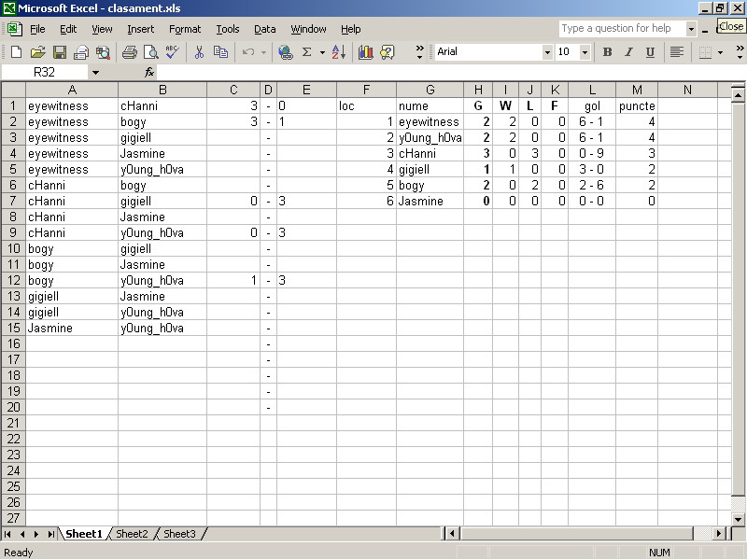Click the Print icon in the toolbar
This screenshot has height=560, width=747.
coord(129,52)
